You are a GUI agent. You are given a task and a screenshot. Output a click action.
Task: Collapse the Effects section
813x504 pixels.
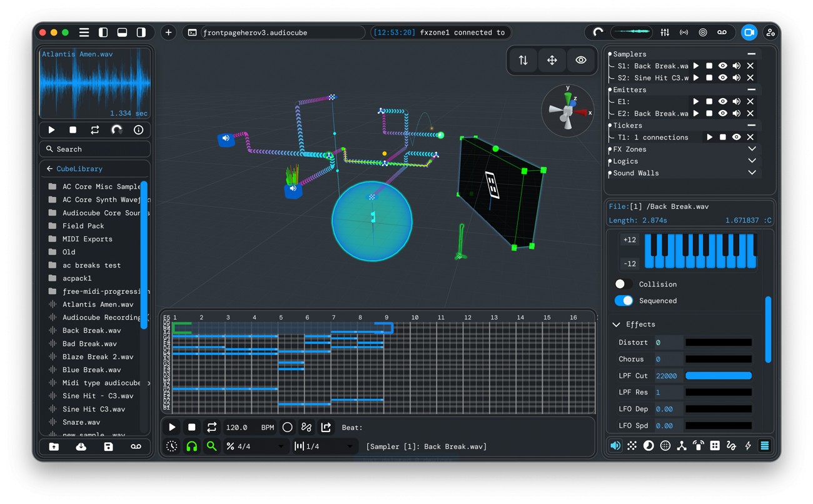(x=617, y=325)
